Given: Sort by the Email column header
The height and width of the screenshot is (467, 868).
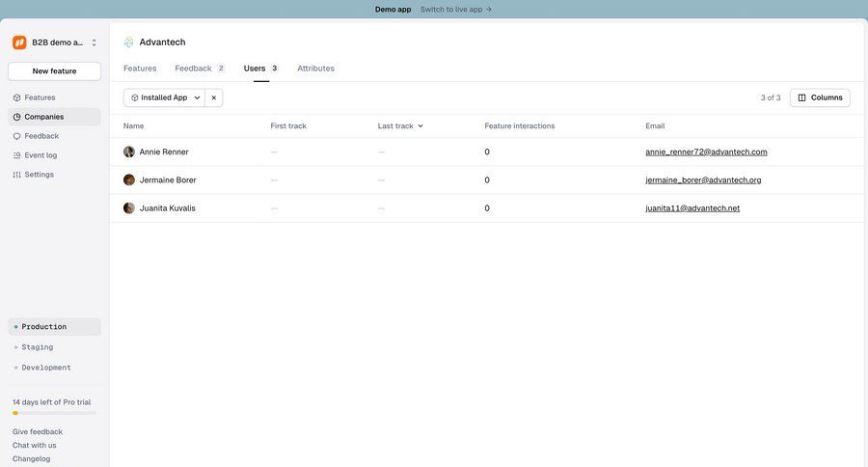Looking at the screenshot, I should [655, 125].
